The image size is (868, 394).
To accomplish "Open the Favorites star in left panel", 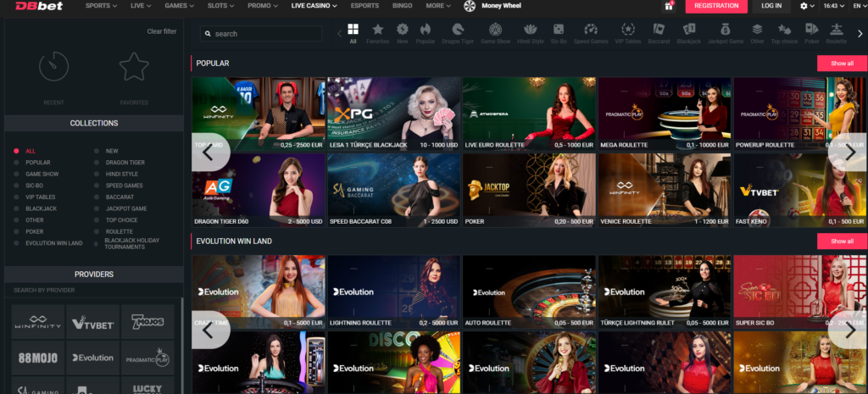I will tap(134, 66).
